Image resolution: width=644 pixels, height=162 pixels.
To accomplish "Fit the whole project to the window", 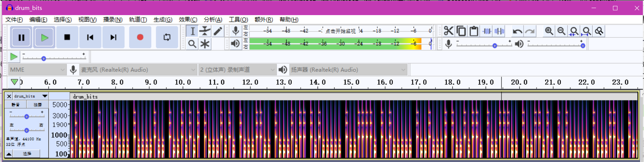I will click(x=586, y=31).
